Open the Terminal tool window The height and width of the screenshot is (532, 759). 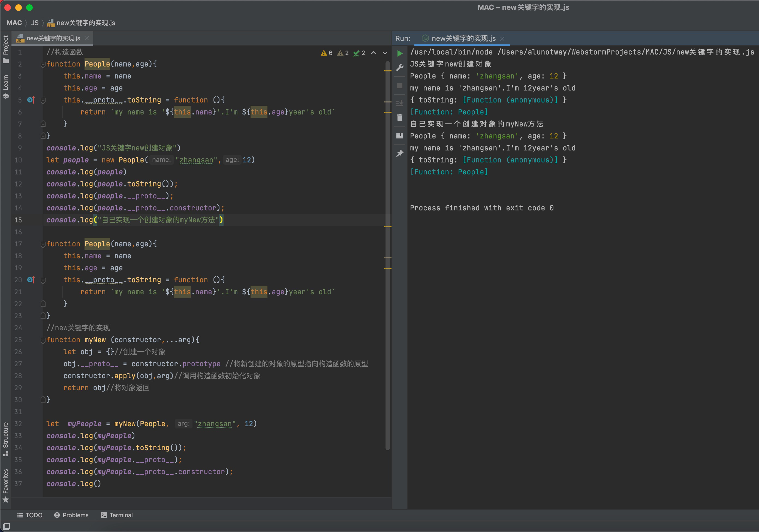[x=117, y=515]
